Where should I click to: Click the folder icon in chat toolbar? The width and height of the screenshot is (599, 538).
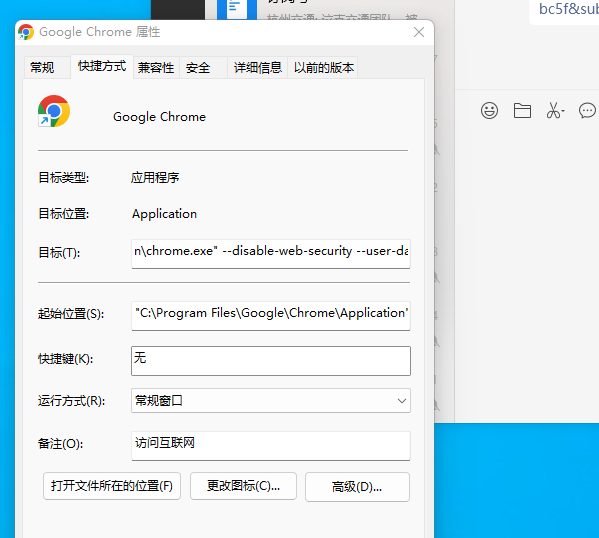tap(522, 111)
